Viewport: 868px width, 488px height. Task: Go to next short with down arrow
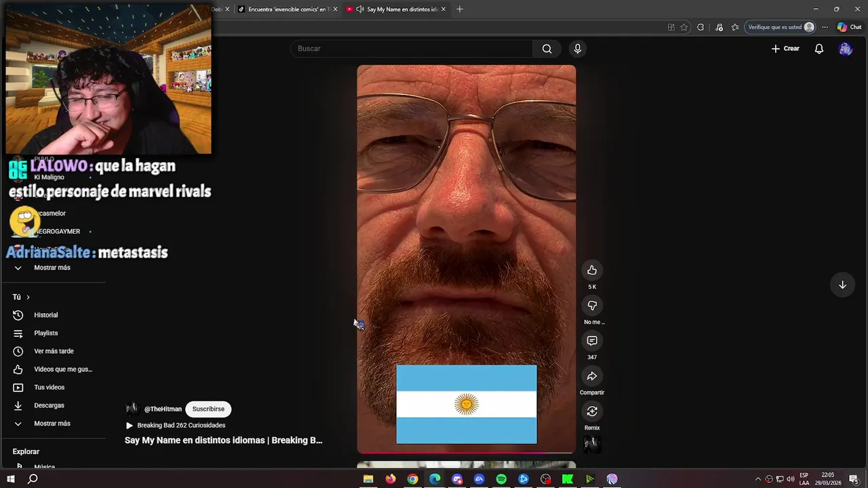[x=842, y=285]
